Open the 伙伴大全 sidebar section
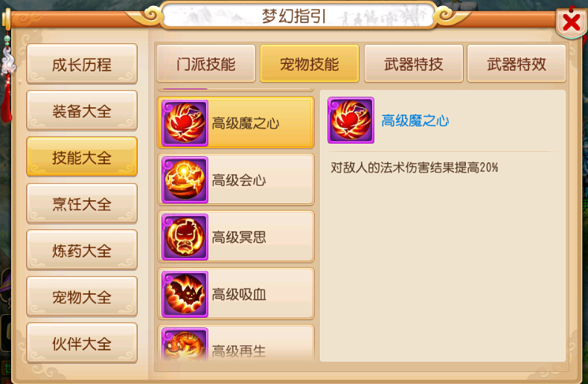 tap(82, 343)
